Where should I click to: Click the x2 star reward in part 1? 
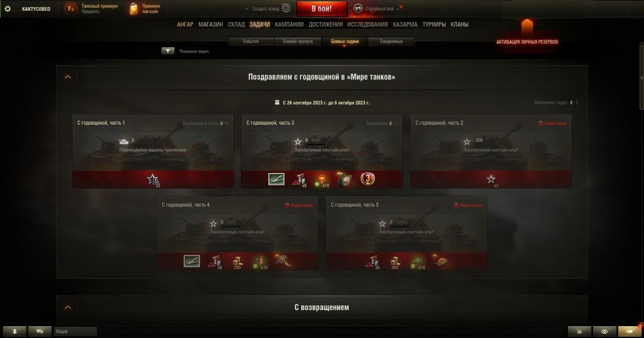153,179
